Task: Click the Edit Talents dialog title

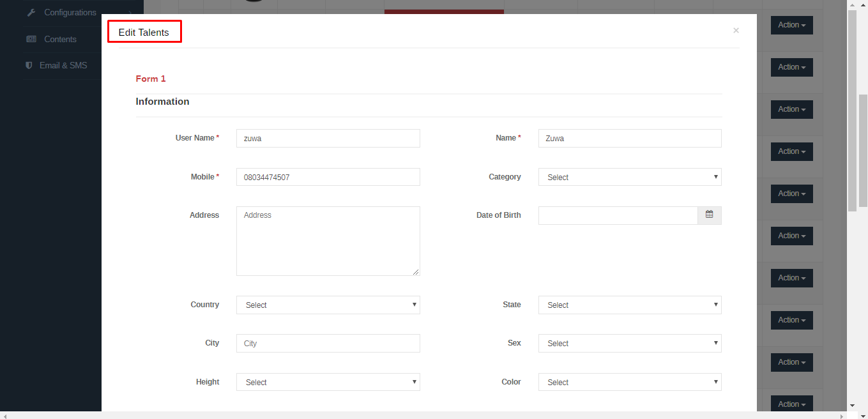Action: click(144, 32)
